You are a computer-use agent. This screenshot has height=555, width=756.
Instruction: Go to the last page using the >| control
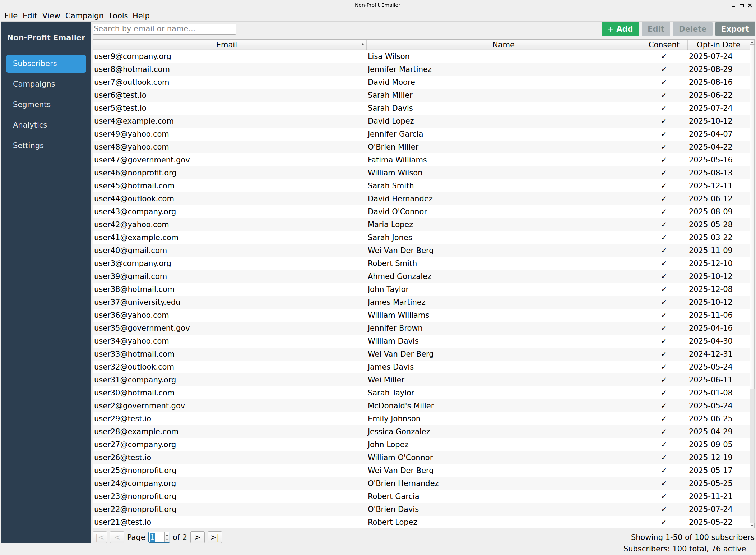[214, 537]
